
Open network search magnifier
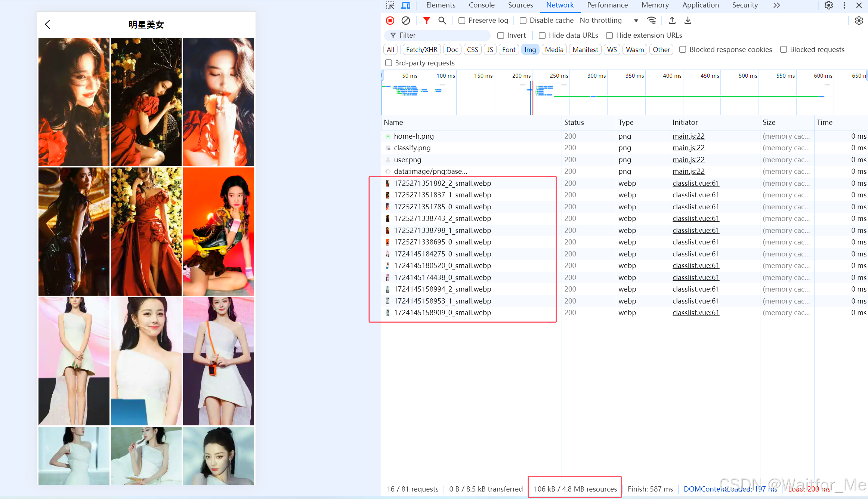pos(442,21)
